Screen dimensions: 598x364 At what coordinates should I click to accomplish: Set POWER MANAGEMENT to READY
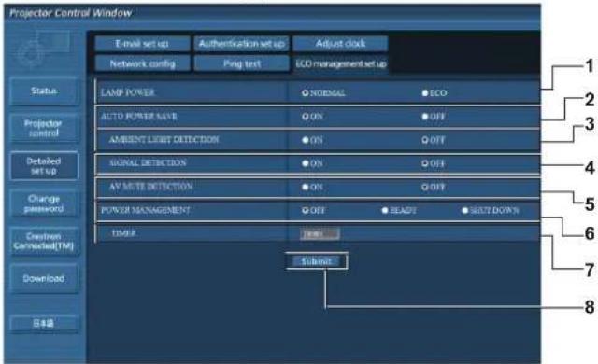[x=385, y=210]
